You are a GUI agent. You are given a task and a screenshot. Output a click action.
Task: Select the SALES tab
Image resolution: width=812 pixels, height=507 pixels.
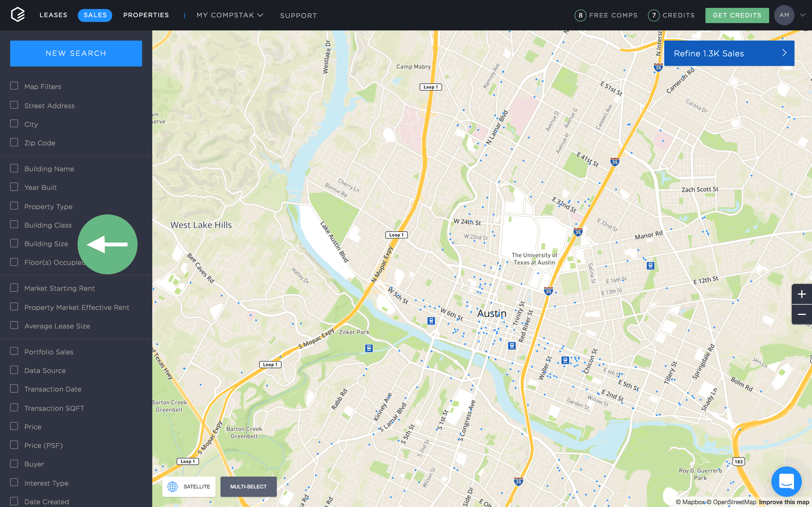[95, 15]
